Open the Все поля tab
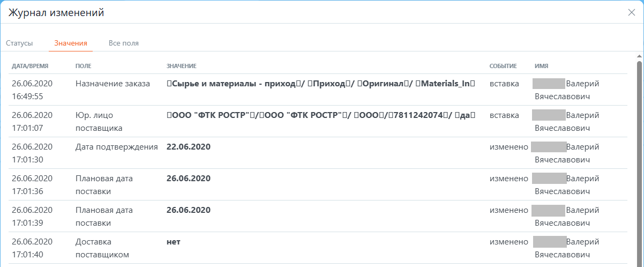Image resolution: width=644 pixels, height=267 pixels. pyautogui.click(x=124, y=43)
